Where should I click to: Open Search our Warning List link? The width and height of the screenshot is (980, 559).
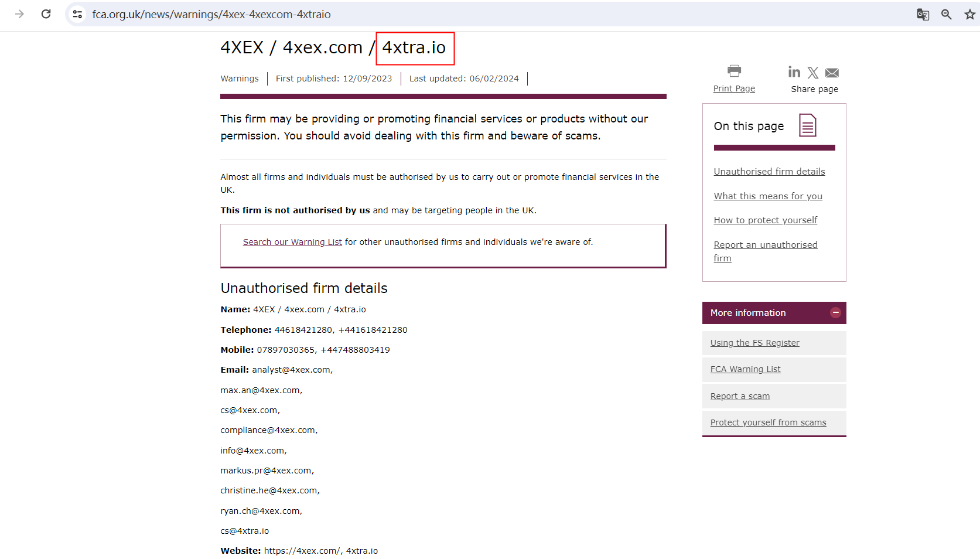tap(292, 242)
